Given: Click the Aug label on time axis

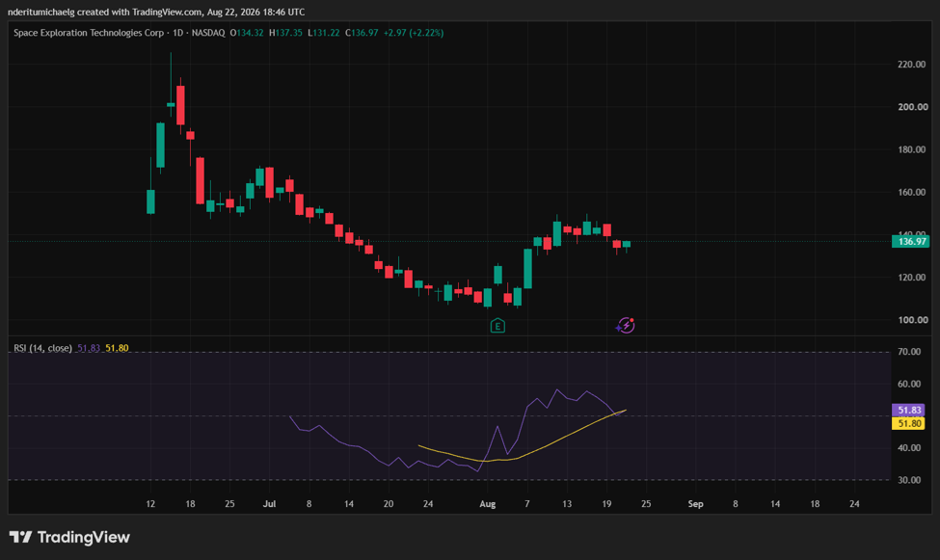Looking at the screenshot, I should click(488, 504).
